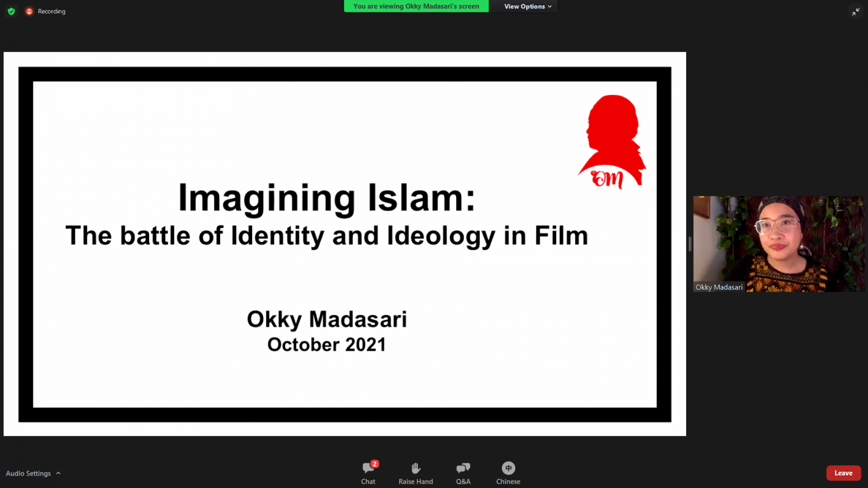Select the Chinese interpretation channel icon

point(508,468)
